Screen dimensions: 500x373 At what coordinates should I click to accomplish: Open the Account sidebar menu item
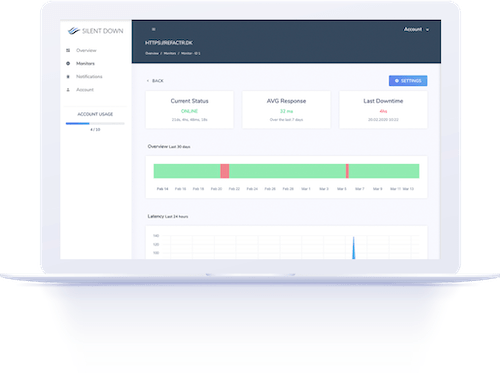point(85,90)
